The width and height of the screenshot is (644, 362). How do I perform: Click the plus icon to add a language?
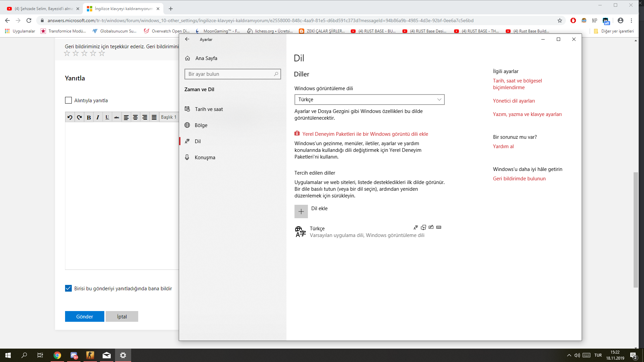301,212
